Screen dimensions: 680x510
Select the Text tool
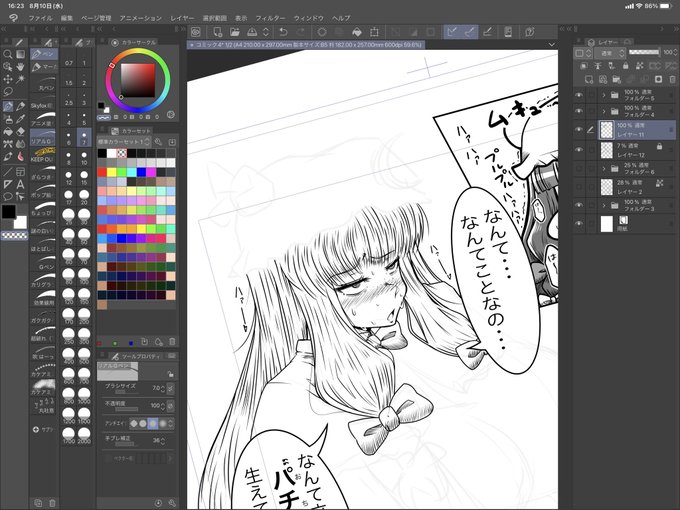pos(20,184)
